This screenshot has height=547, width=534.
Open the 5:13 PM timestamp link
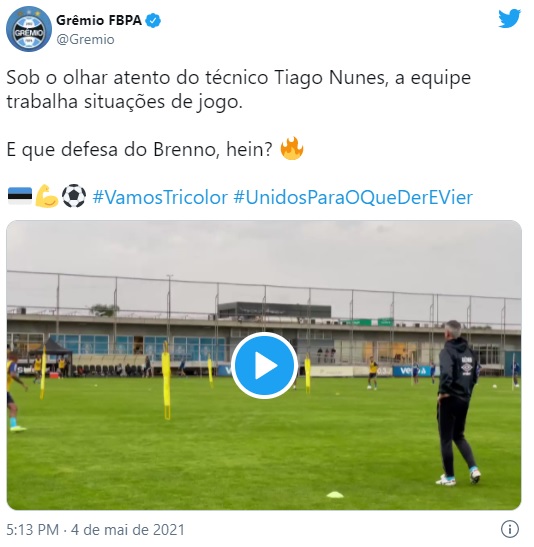click(x=33, y=530)
